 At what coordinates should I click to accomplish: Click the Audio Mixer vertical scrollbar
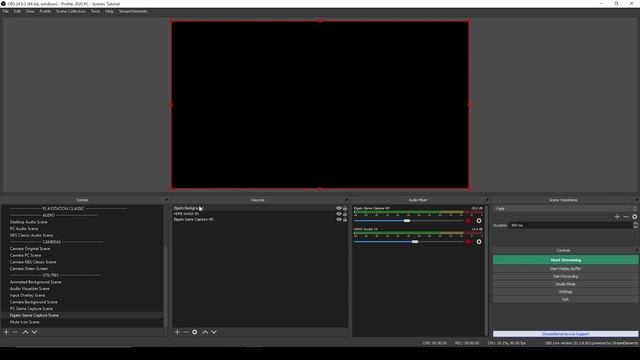click(x=486, y=271)
